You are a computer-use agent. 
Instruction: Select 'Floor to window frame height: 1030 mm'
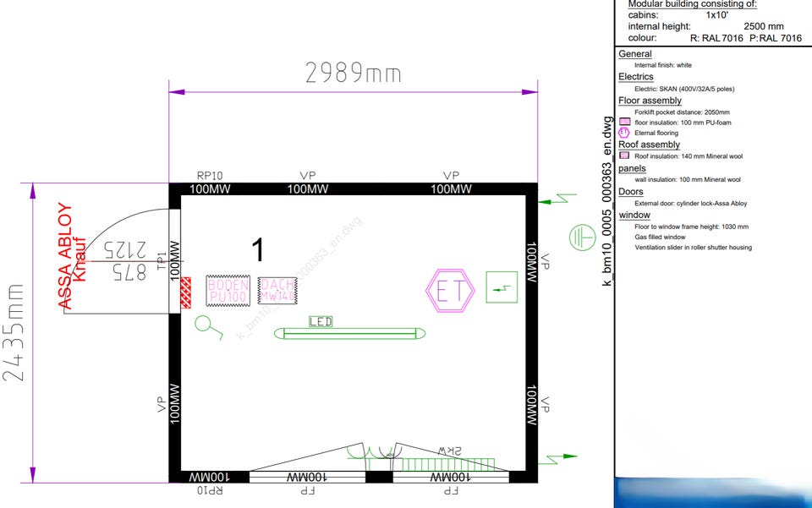click(691, 227)
